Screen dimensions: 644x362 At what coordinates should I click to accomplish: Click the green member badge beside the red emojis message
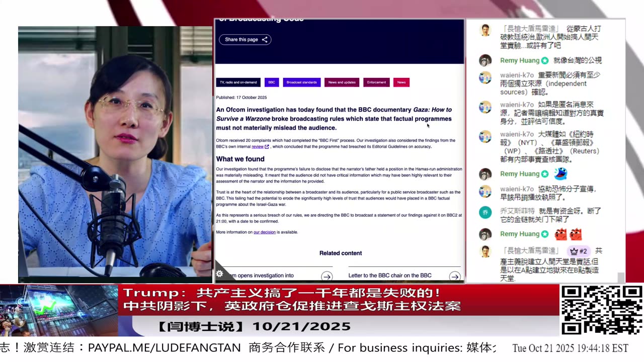545,234
